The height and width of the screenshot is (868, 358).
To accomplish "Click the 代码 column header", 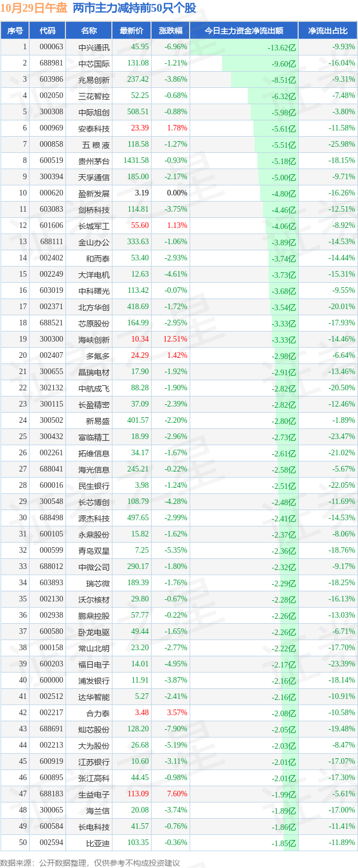I will pos(48,31).
